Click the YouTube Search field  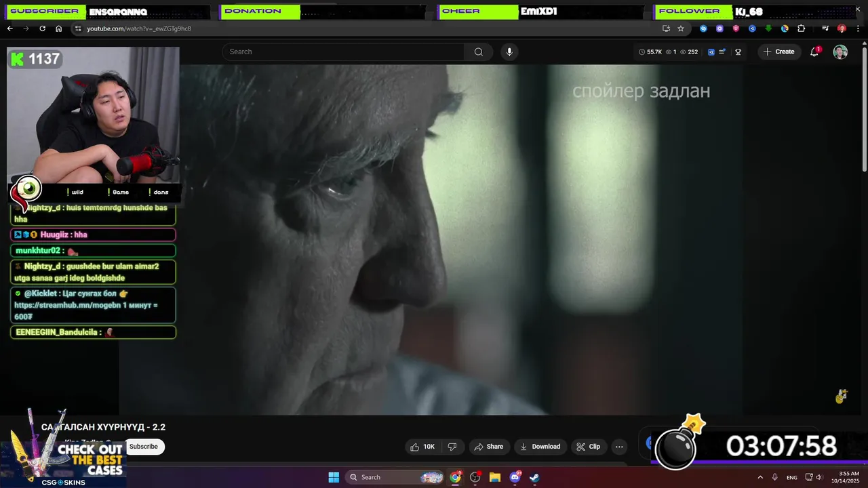[x=344, y=52]
